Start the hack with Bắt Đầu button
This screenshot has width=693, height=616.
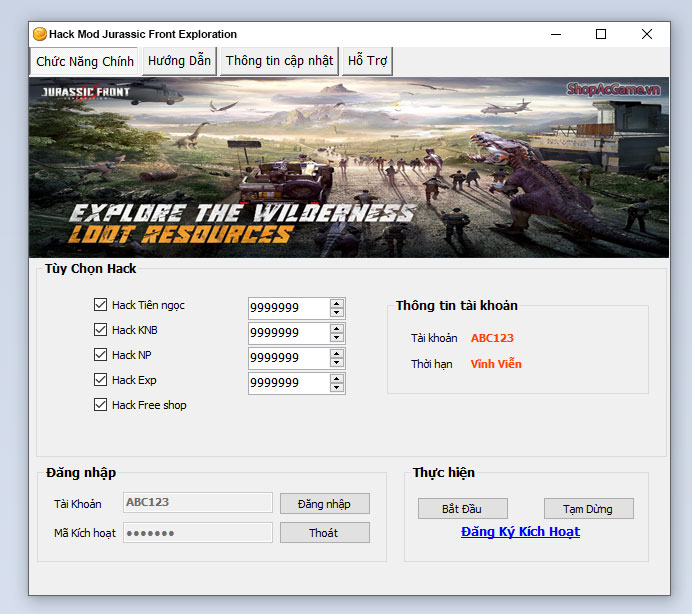coord(463,509)
